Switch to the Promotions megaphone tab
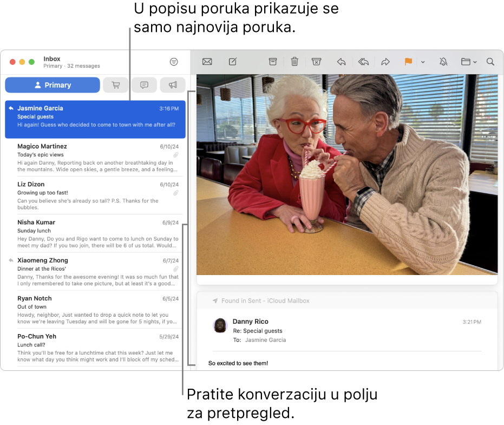Viewport: 504px width, 425px height. [x=173, y=85]
